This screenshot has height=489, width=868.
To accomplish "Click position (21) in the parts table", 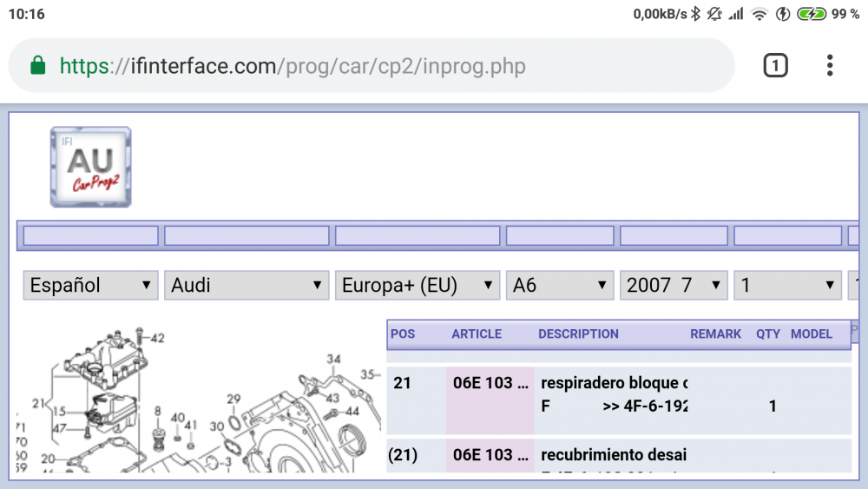I will pyautogui.click(x=403, y=454).
